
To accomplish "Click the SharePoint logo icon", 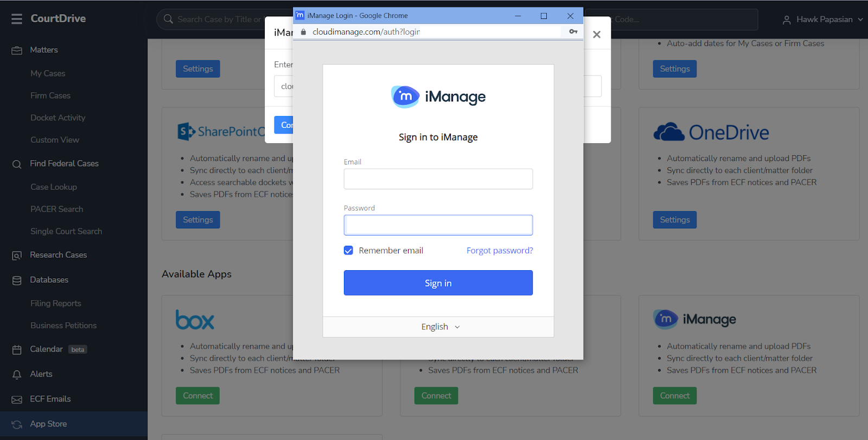I will point(186,131).
